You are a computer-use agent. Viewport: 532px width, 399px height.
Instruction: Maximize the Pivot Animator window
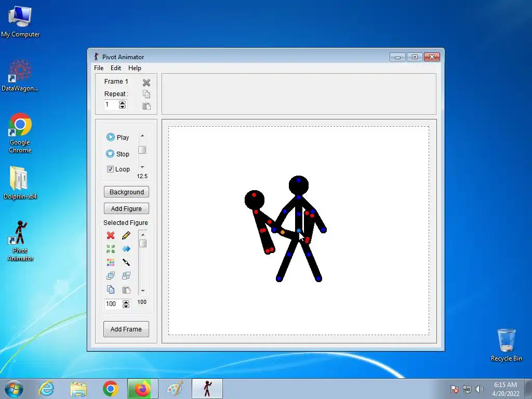pos(415,57)
